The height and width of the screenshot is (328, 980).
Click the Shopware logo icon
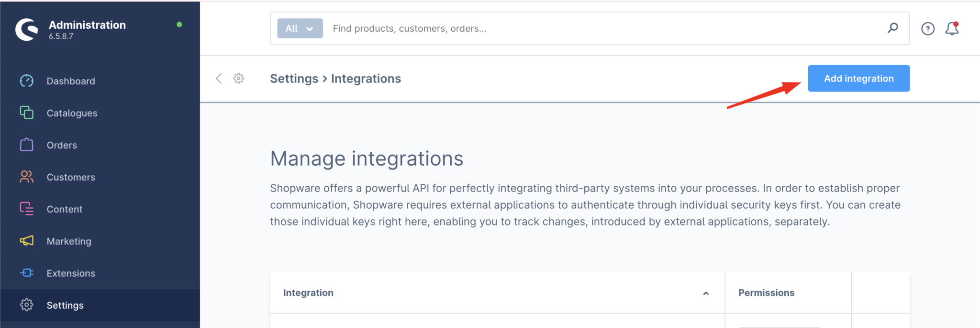(x=27, y=30)
